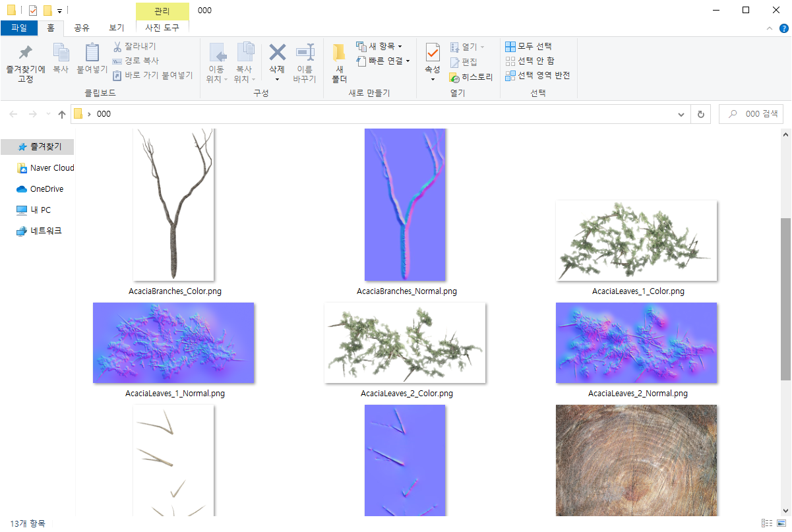Click 잘라내기 (Cut) in the ribbon

coord(135,47)
